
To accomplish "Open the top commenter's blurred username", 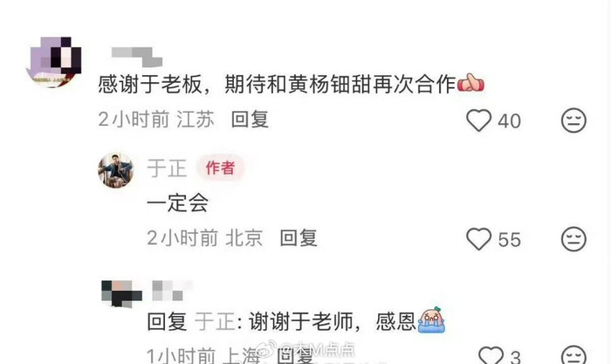I will pyautogui.click(x=137, y=57).
